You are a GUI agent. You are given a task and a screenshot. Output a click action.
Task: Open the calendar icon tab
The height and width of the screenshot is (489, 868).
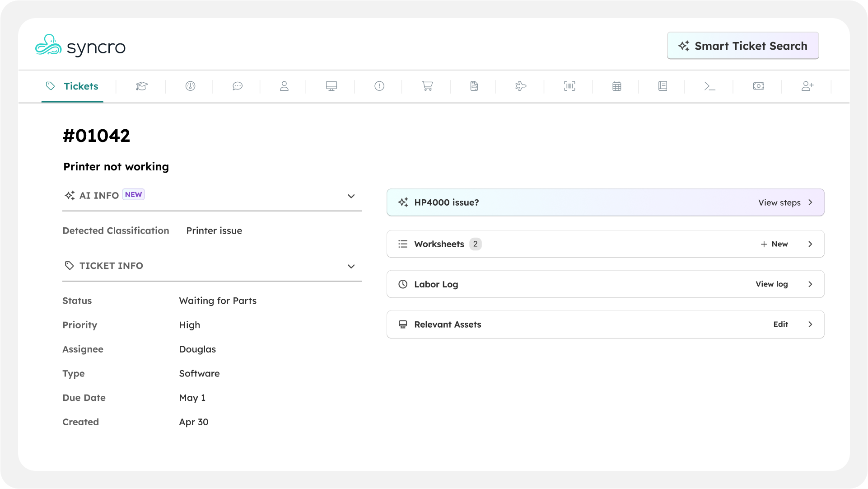click(617, 86)
